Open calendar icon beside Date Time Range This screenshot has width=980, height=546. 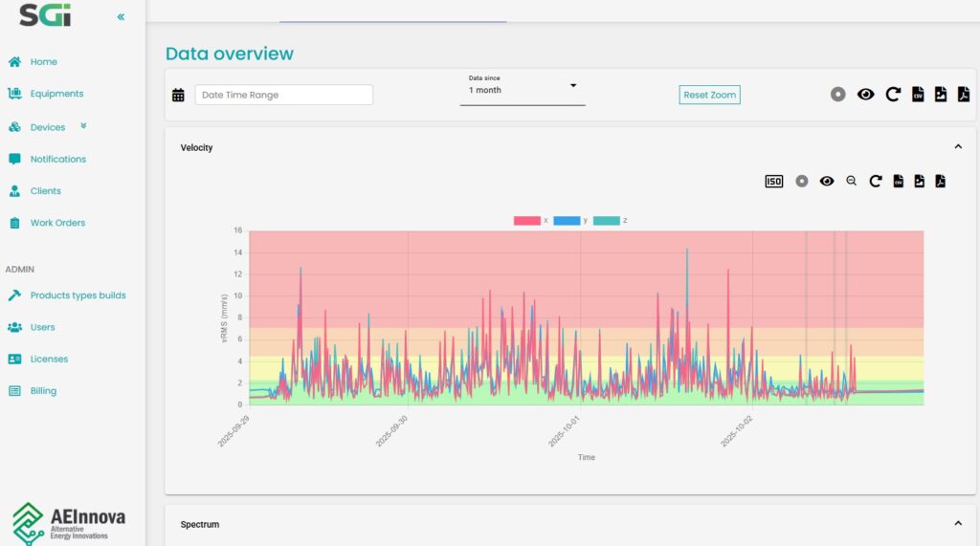click(x=178, y=95)
